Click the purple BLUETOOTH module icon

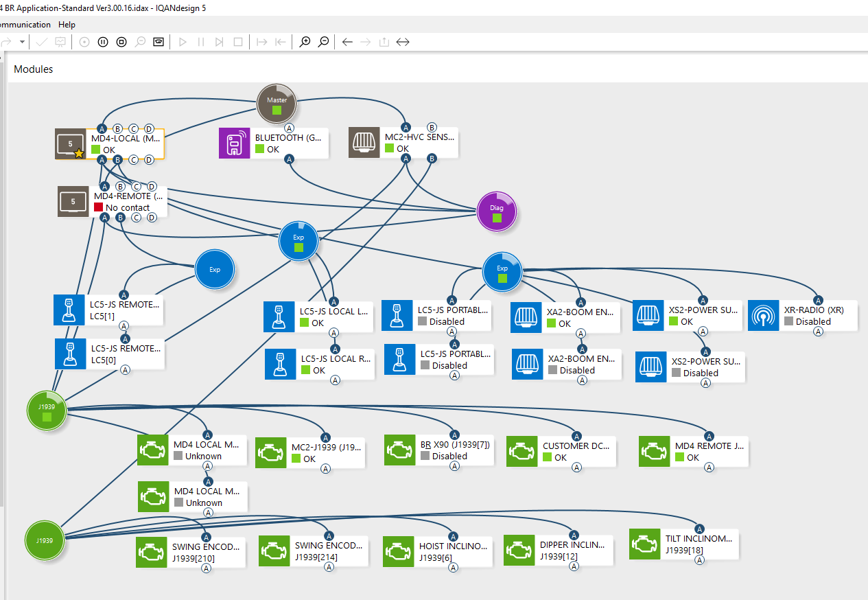(x=235, y=143)
